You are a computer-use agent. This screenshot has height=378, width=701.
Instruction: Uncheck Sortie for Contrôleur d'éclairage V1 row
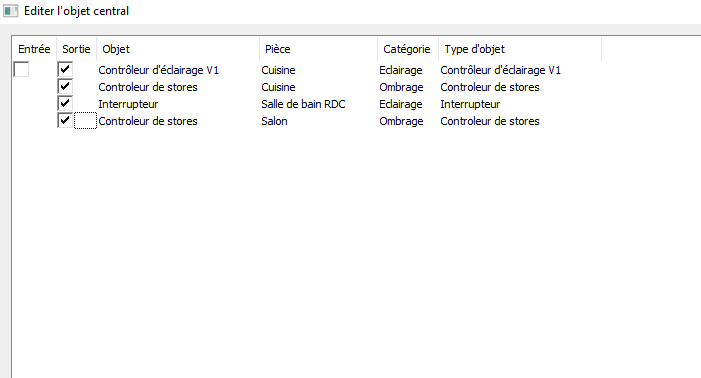click(x=65, y=69)
